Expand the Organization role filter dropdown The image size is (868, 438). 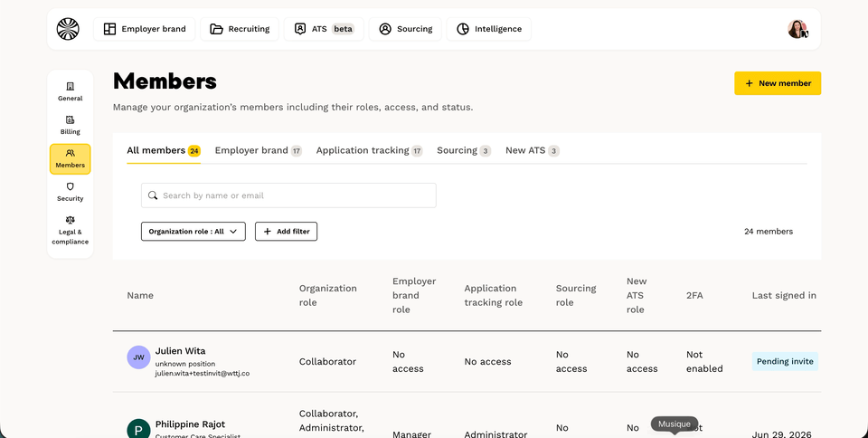point(193,232)
